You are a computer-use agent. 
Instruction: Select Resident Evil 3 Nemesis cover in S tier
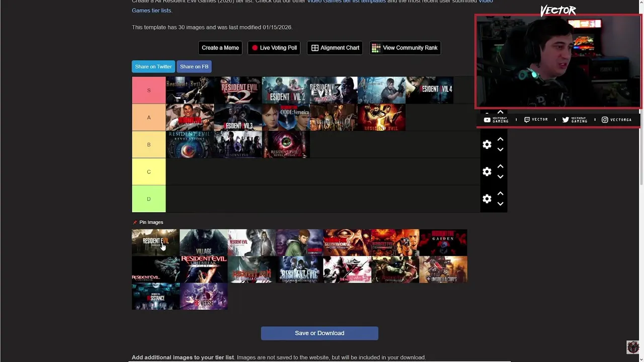point(334,90)
